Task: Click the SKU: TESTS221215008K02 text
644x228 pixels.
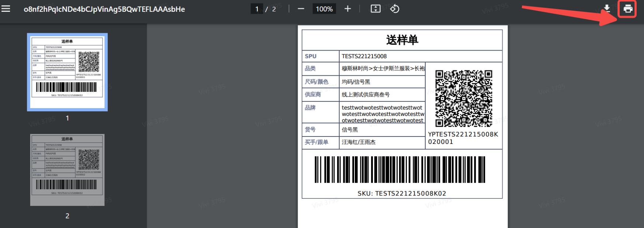Action: (402, 193)
